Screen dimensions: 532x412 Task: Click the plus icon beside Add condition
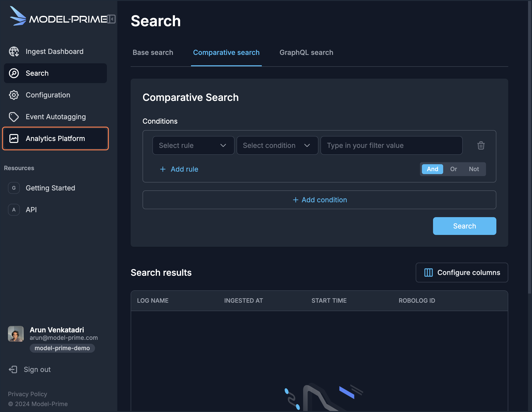point(295,200)
